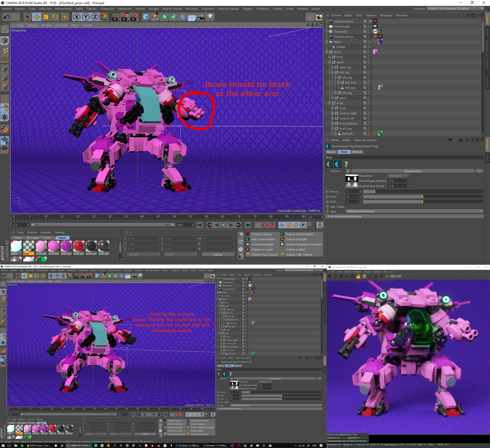Viewport: 490px width, 448px height.
Task: Toggle the Doblar deformer enable checkmark
Action: 371,47
